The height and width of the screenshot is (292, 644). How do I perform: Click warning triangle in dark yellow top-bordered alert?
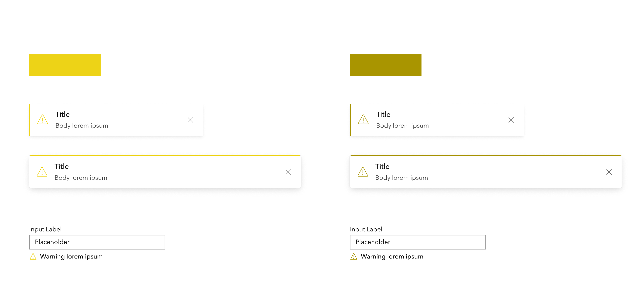click(x=363, y=172)
